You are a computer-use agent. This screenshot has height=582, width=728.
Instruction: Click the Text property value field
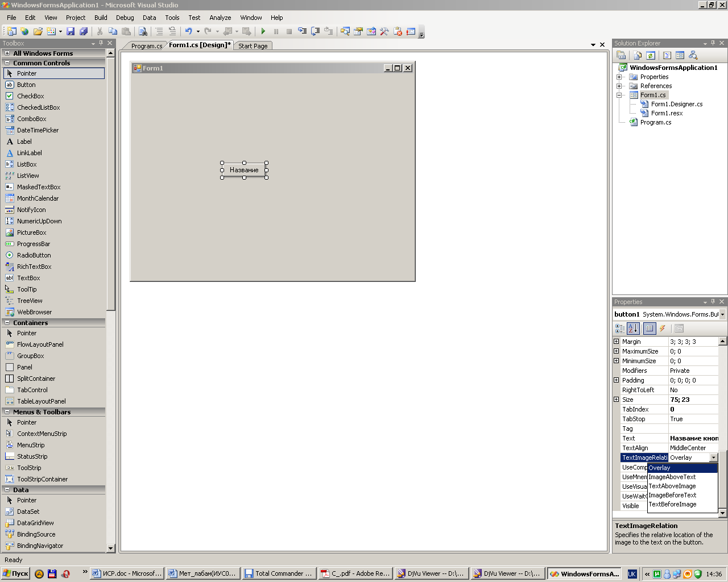[693, 438]
